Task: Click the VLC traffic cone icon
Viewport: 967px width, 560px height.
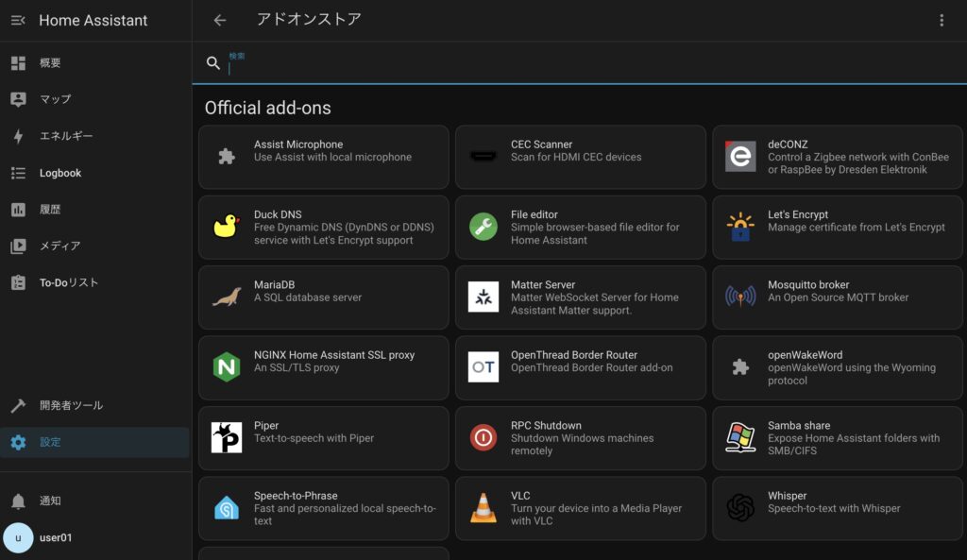Action: 483,507
